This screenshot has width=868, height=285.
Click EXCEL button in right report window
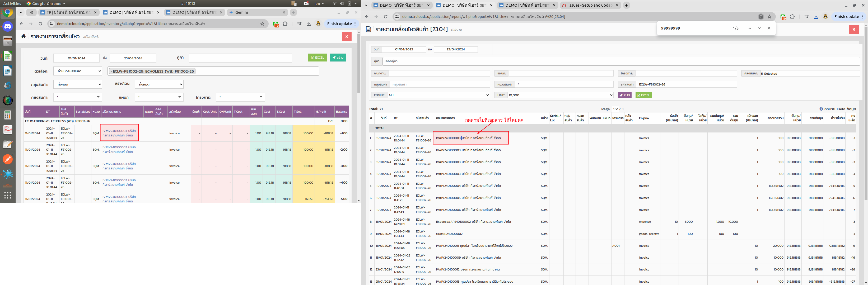[643, 95]
